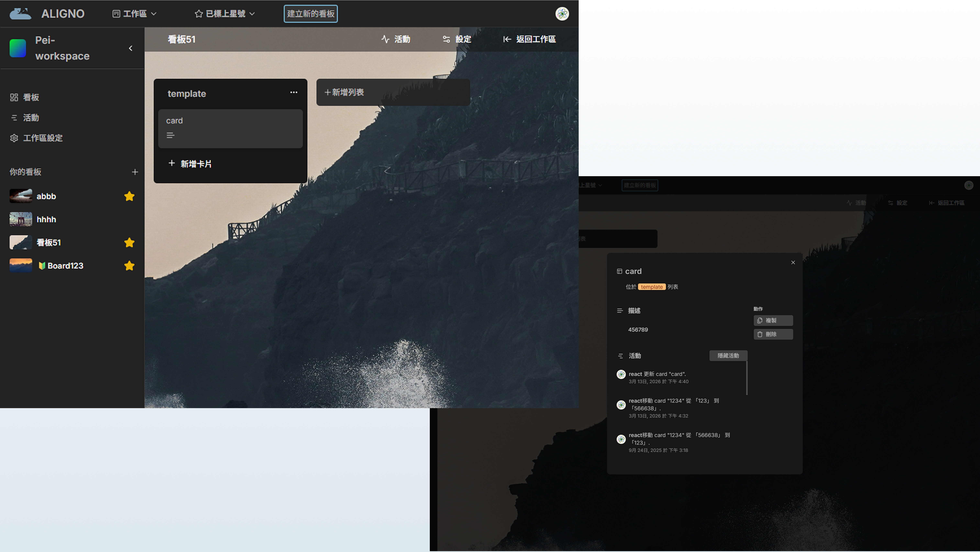The height and width of the screenshot is (552, 980).
Task: Open 看板 in the workspace sidebar
Action: (25, 97)
